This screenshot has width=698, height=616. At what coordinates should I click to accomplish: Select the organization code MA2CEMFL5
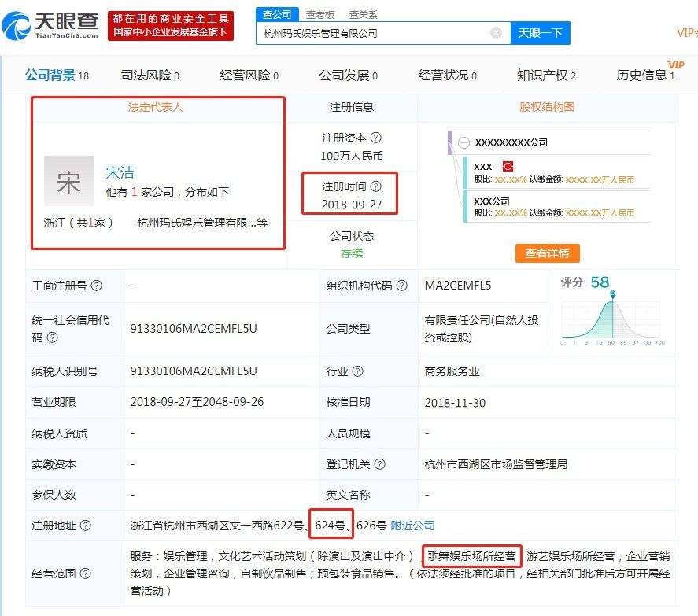pyautogui.click(x=458, y=286)
